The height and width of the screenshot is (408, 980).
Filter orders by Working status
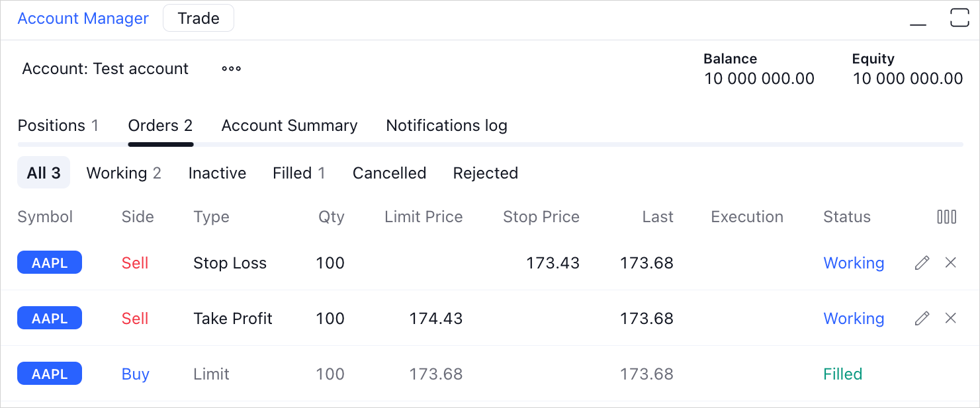(x=124, y=173)
